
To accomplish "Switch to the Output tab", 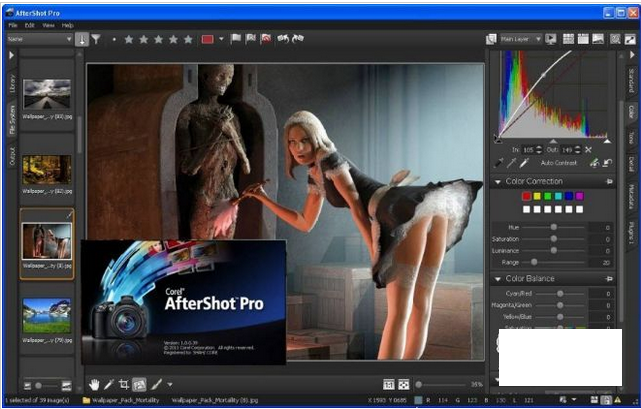I will (11, 156).
